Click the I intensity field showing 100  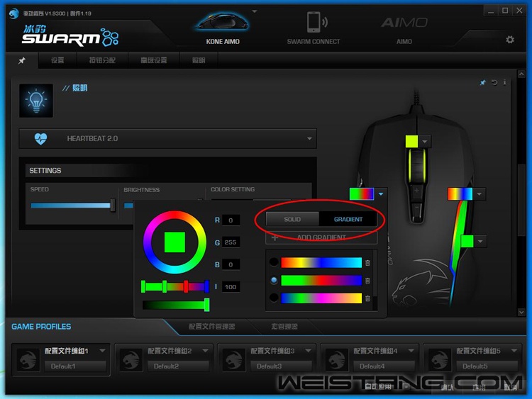(231, 287)
